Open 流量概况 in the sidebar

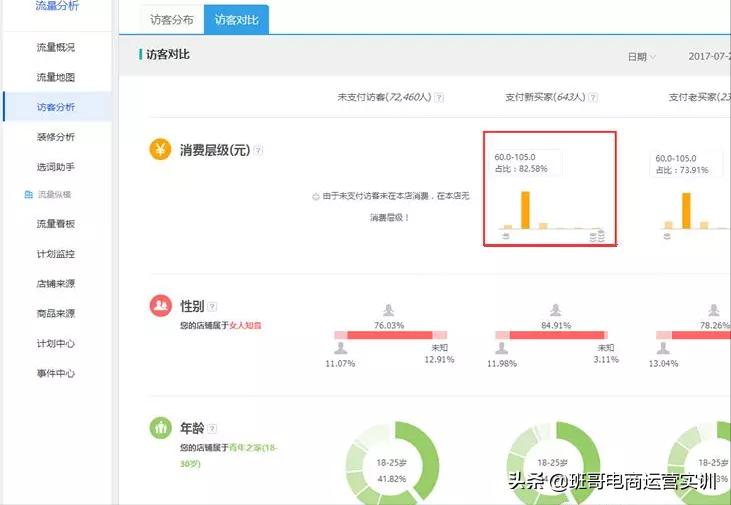pyautogui.click(x=55, y=47)
